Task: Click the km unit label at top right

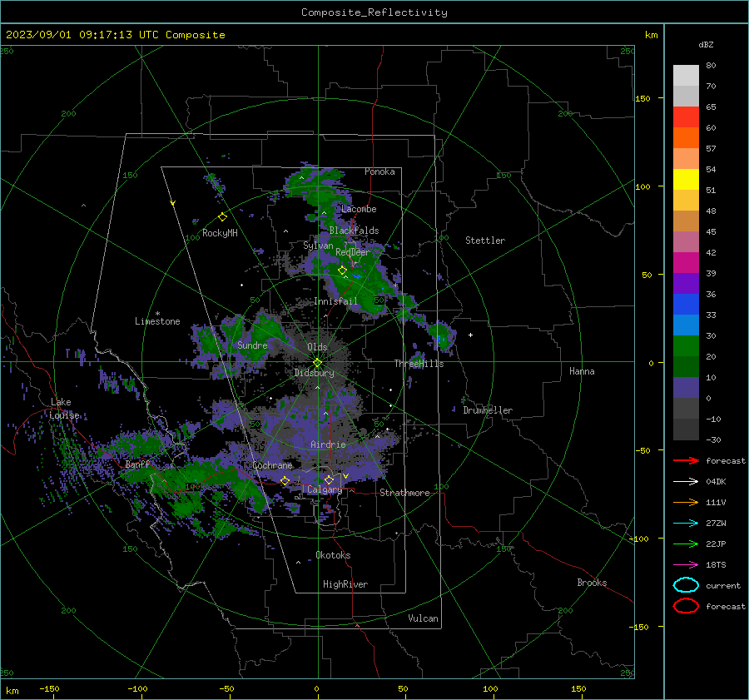Action: pos(652,35)
